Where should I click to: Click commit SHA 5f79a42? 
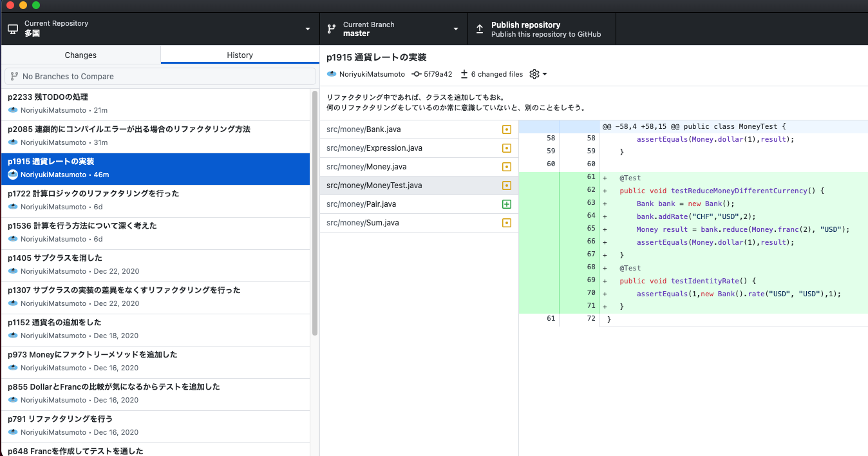(x=438, y=74)
